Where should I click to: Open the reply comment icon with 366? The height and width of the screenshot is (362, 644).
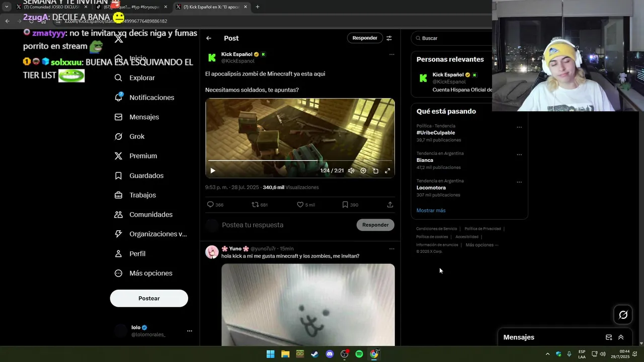[215, 205]
